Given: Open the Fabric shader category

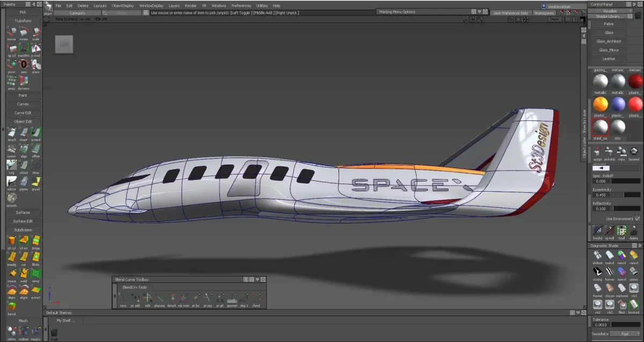Looking at the screenshot, I should 609,24.
